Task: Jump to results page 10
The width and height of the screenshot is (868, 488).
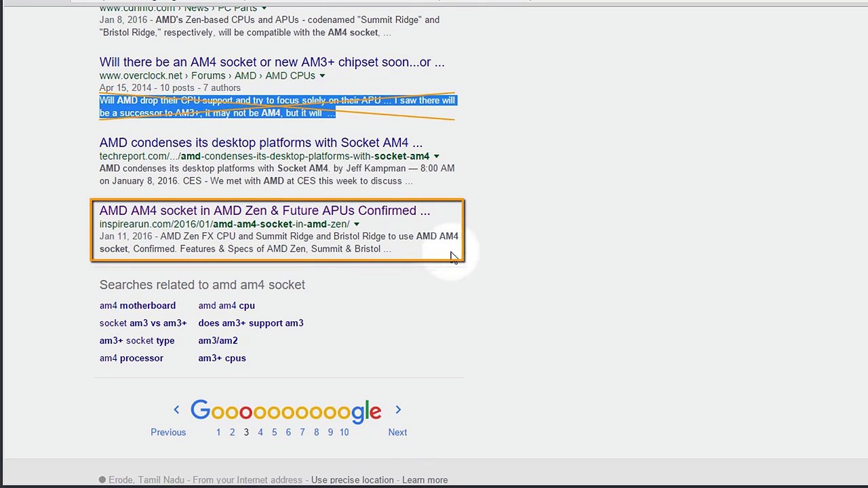Action: coord(344,432)
